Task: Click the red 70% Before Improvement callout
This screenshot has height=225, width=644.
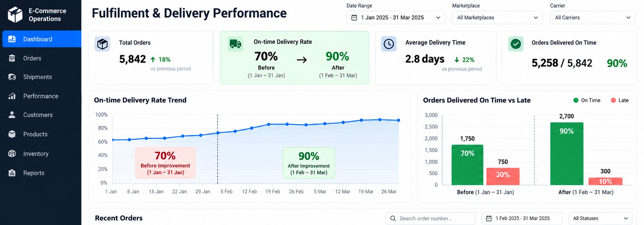Action: tap(165, 163)
